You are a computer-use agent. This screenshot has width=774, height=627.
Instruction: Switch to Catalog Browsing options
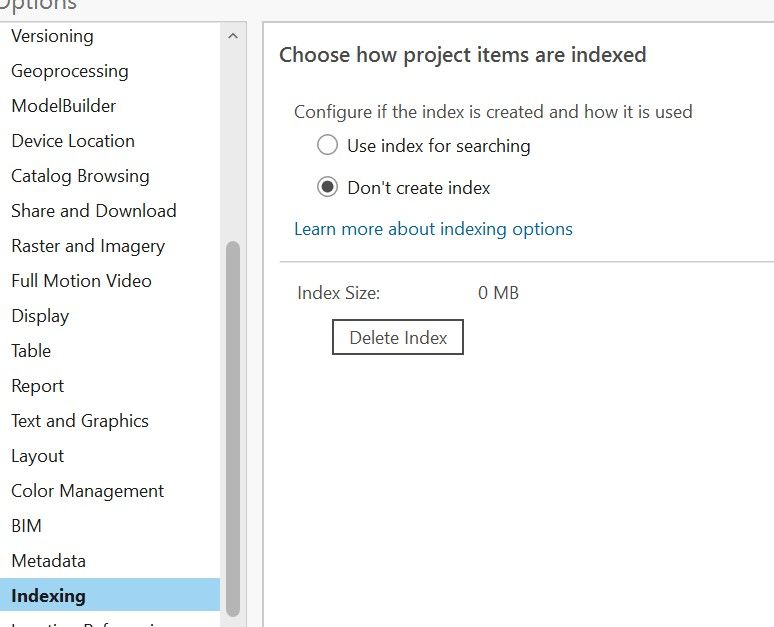click(x=80, y=176)
